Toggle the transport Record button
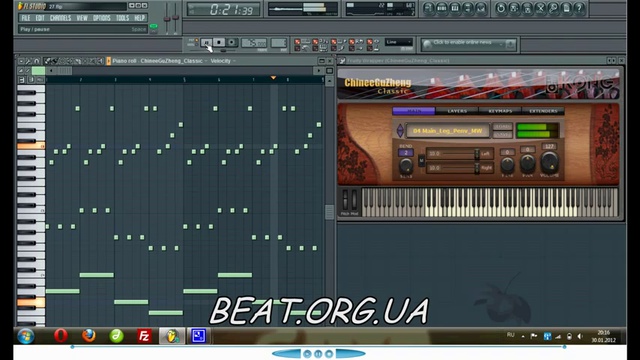Viewport: 640px width, 360px height. (x=232, y=42)
